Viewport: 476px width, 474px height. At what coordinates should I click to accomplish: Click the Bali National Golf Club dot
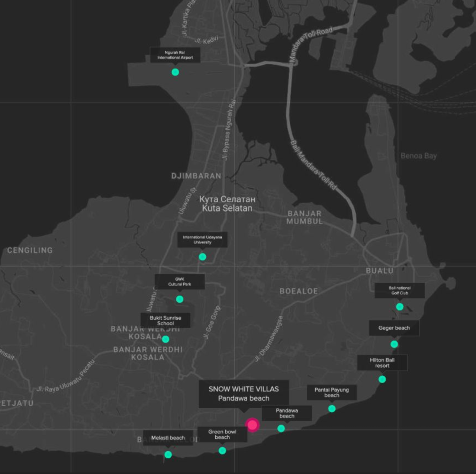point(399,307)
